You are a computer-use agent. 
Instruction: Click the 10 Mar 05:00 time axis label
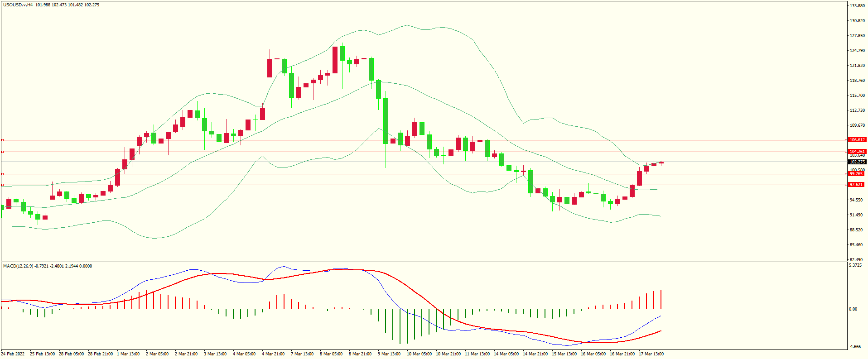click(419, 354)
